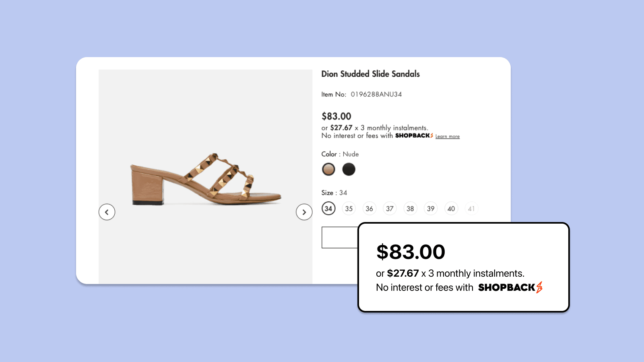Select size 35 for the sandals
The width and height of the screenshot is (644, 362).
(x=349, y=208)
